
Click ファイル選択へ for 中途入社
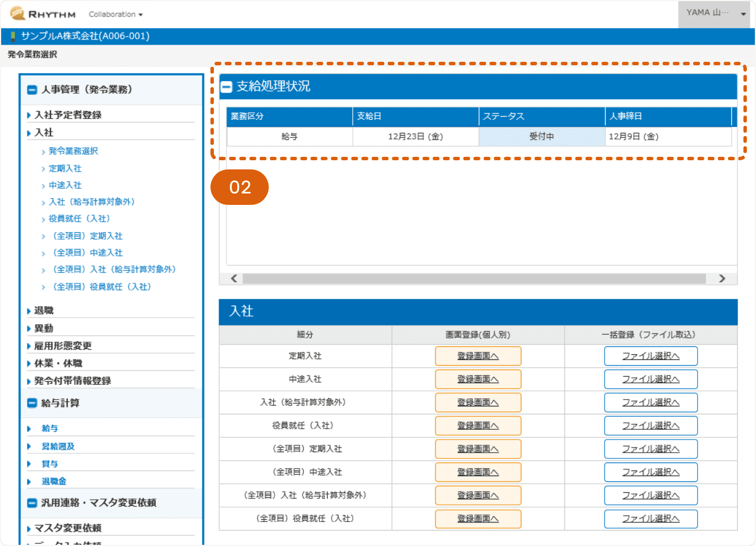coord(651,379)
